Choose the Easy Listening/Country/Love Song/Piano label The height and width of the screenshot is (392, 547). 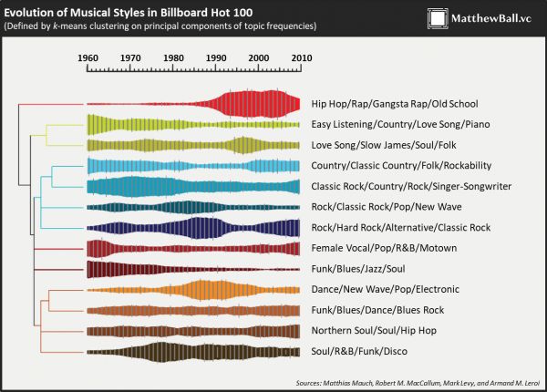pos(401,124)
